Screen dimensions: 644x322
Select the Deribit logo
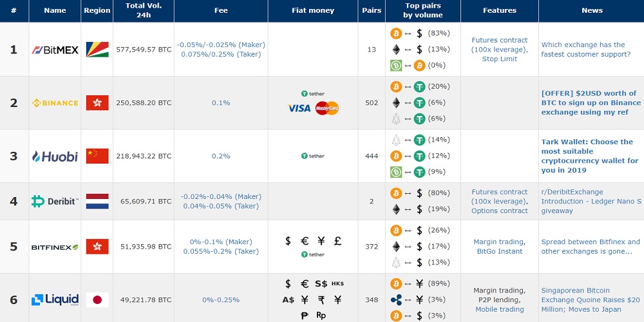point(55,202)
